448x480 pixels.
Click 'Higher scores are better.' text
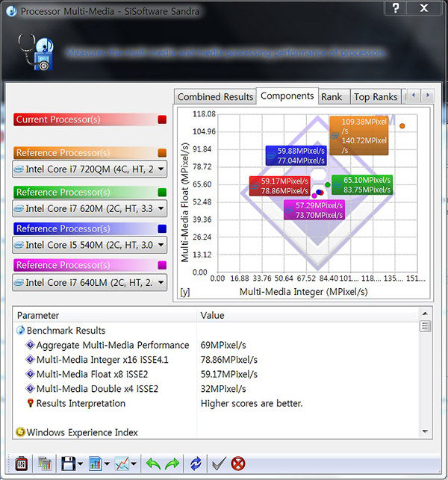click(252, 403)
